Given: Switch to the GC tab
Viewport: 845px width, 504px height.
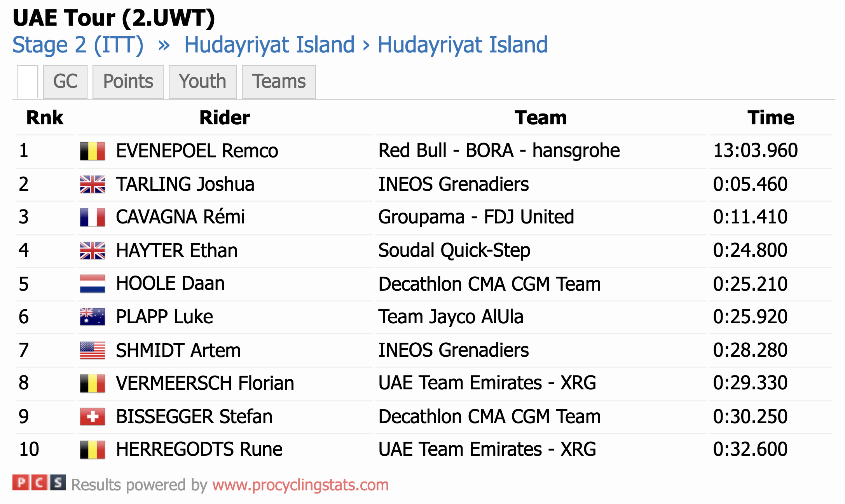Looking at the screenshot, I should click(x=65, y=82).
